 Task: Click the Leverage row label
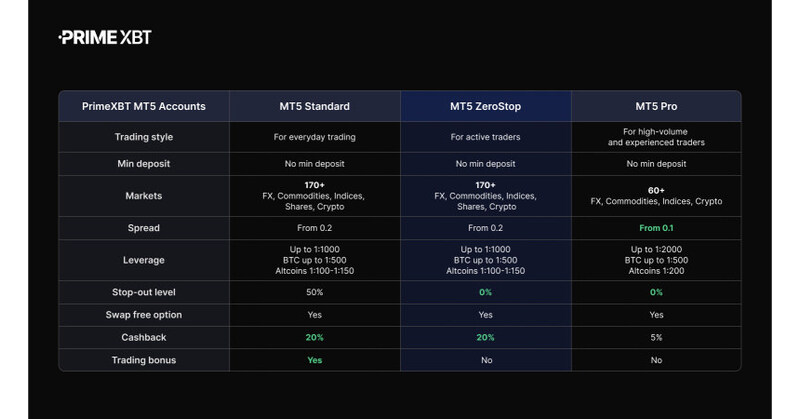[144, 260]
